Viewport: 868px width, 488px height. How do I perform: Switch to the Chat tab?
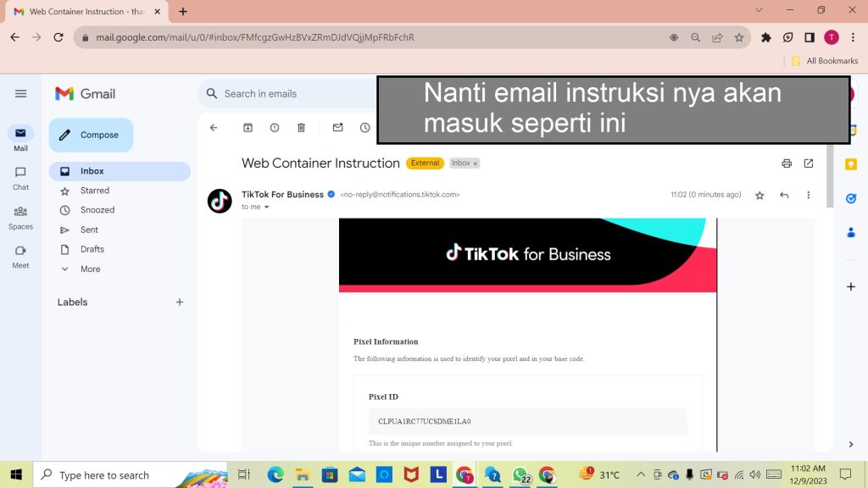20,178
